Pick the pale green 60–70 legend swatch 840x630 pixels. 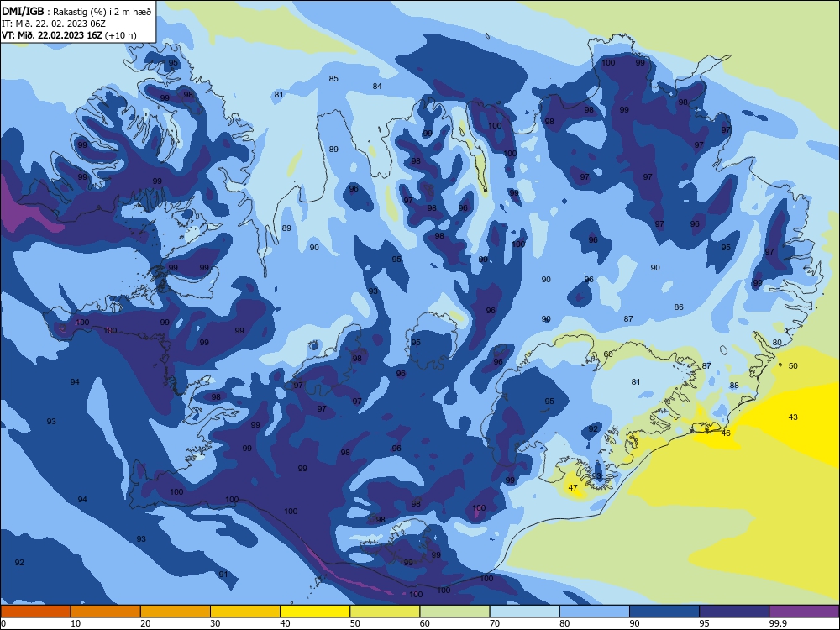coord(454,612)
